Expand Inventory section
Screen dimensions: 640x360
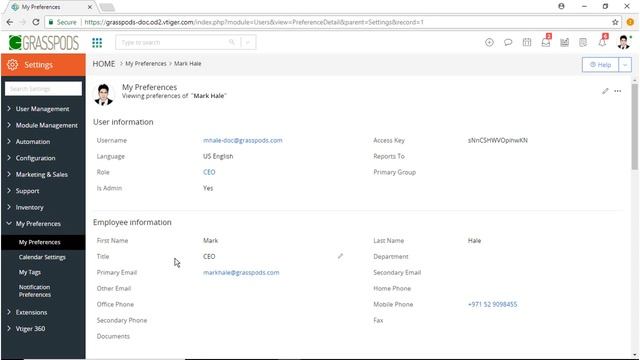25,207
